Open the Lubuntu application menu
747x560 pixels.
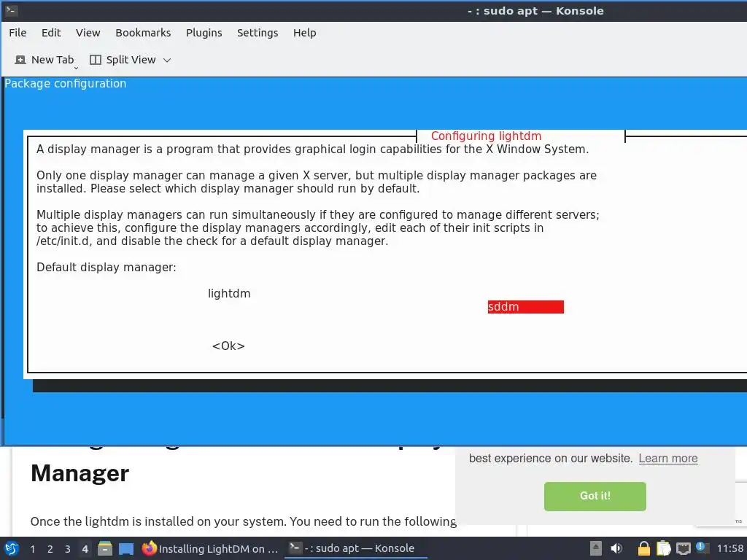[x=12, y=548]
